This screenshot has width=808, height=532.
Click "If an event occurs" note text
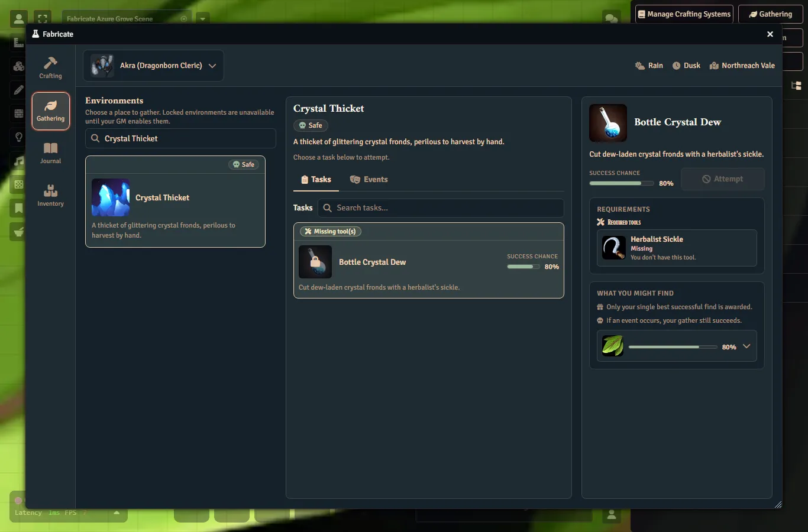[x=674, y=320]
